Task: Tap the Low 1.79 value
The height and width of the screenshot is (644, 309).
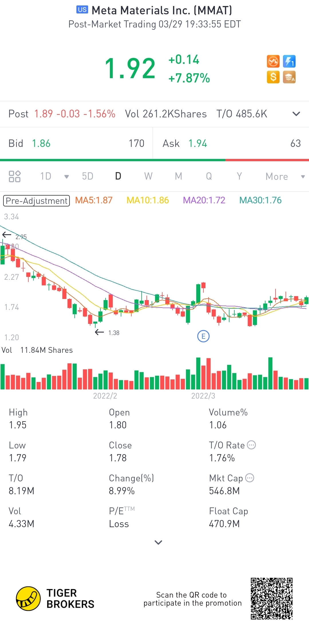Action: point(18,458)
